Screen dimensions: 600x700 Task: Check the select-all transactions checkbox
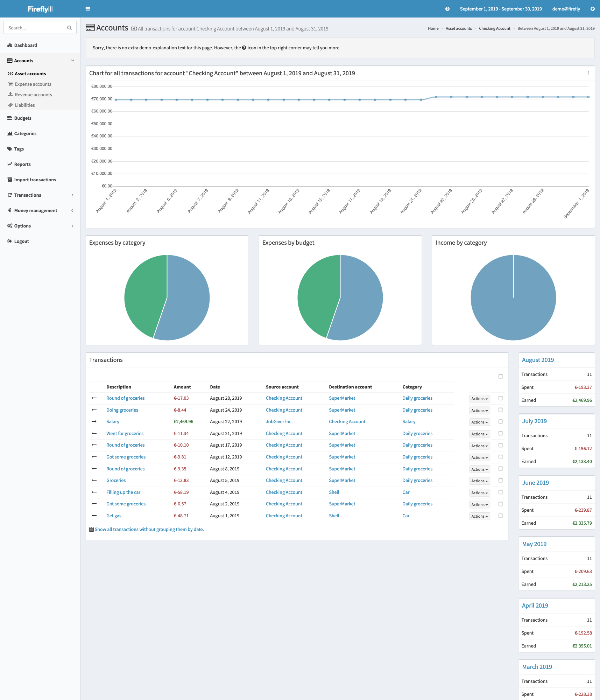[x=500, y=376]
